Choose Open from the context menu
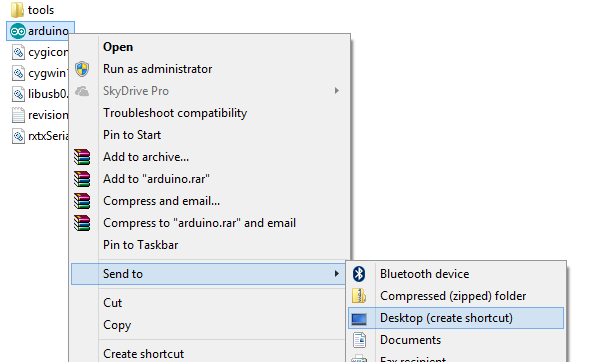This screenshot has width=599, height=362. [x=118, y=47]
